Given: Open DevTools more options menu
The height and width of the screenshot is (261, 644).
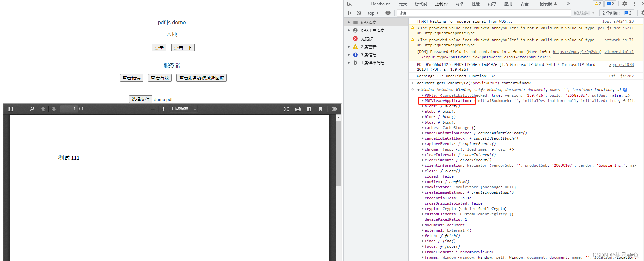Looking at the screenshot, I should tap(634, 4).
